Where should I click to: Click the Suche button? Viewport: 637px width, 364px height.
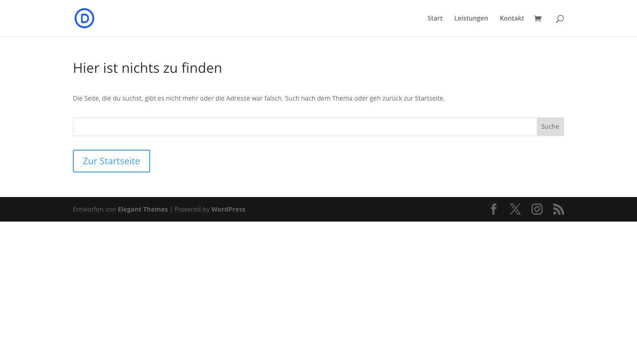[x=550, y=126]
